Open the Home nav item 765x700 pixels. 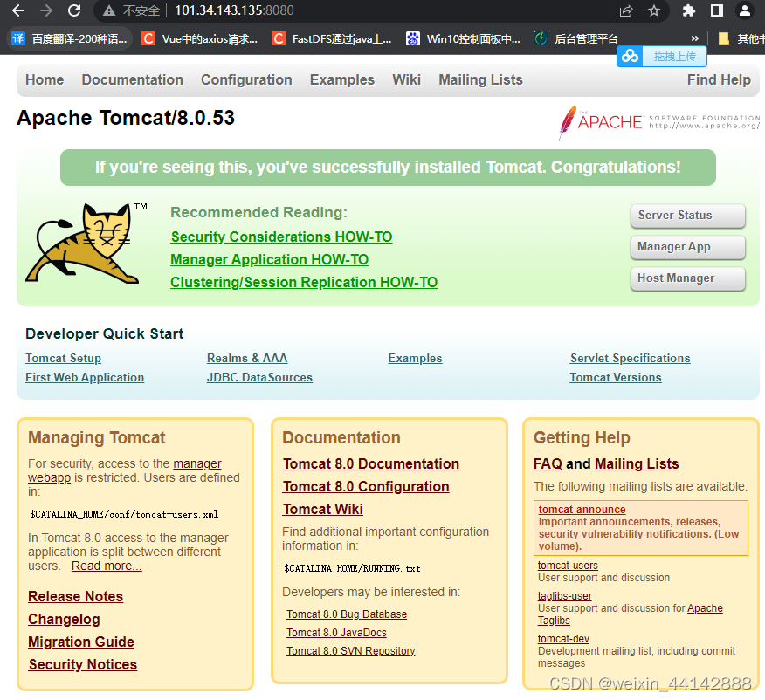[x=45, y=80]
